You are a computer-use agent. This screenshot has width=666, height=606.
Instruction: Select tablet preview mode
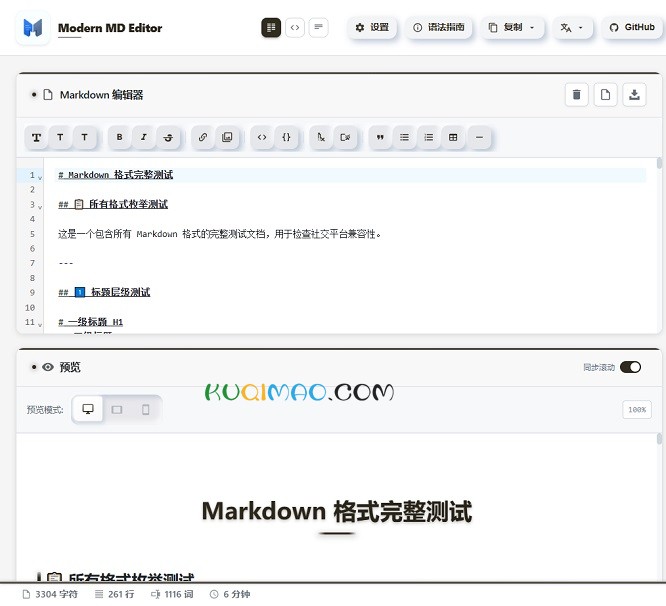[x=117, y=409]
